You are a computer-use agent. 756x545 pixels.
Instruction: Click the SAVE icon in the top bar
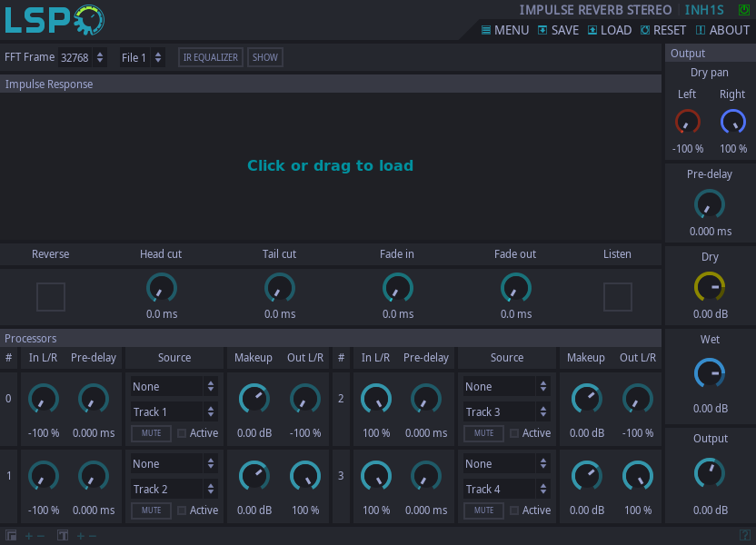[x=542, y=30]
